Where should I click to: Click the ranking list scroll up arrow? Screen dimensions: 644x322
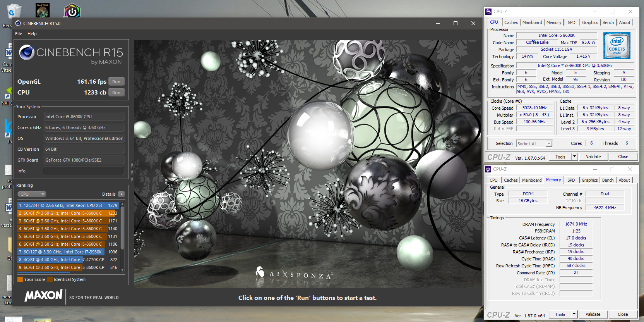[x=123, y=204]
